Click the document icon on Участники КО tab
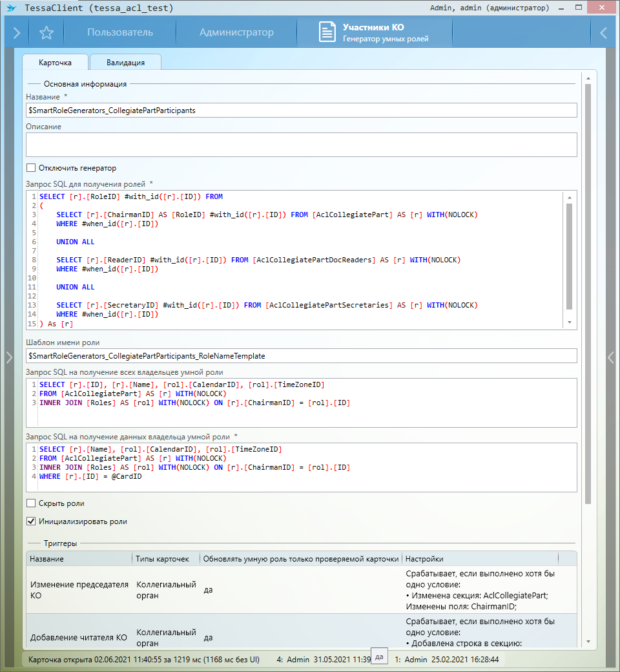620x672 pixels. pos(328,33)
